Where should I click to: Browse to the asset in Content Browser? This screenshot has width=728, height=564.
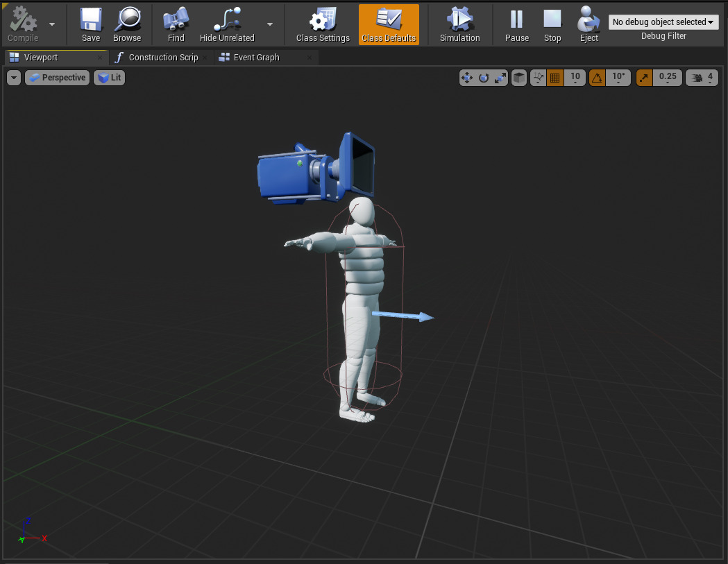(128, 23)
